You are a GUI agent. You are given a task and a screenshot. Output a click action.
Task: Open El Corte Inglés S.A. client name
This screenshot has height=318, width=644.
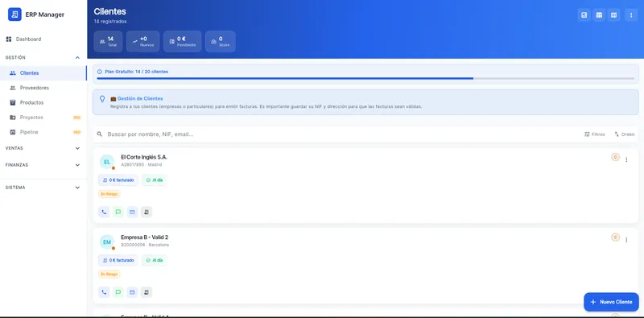click(x=144, y=157)
